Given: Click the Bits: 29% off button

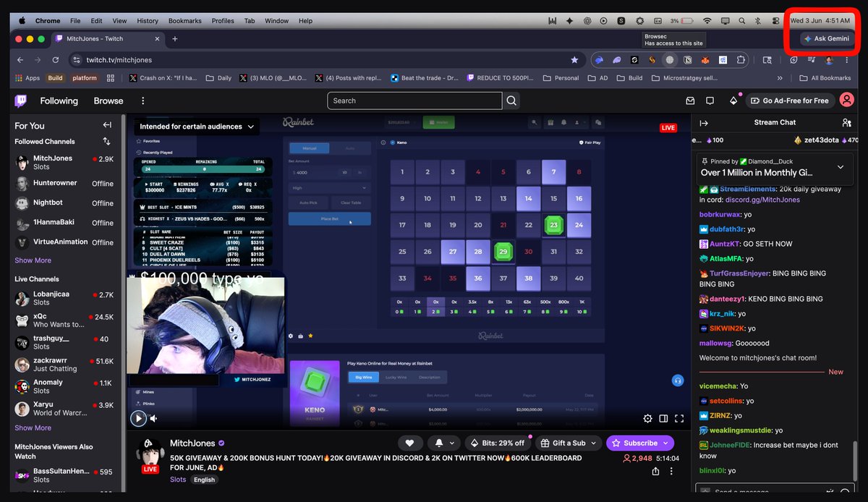Looking at the screenshot, I should pos(497,443).
